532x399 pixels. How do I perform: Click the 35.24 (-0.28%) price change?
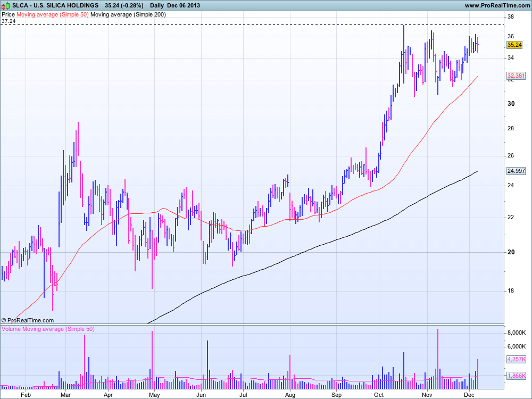click(x=124, y=5)
